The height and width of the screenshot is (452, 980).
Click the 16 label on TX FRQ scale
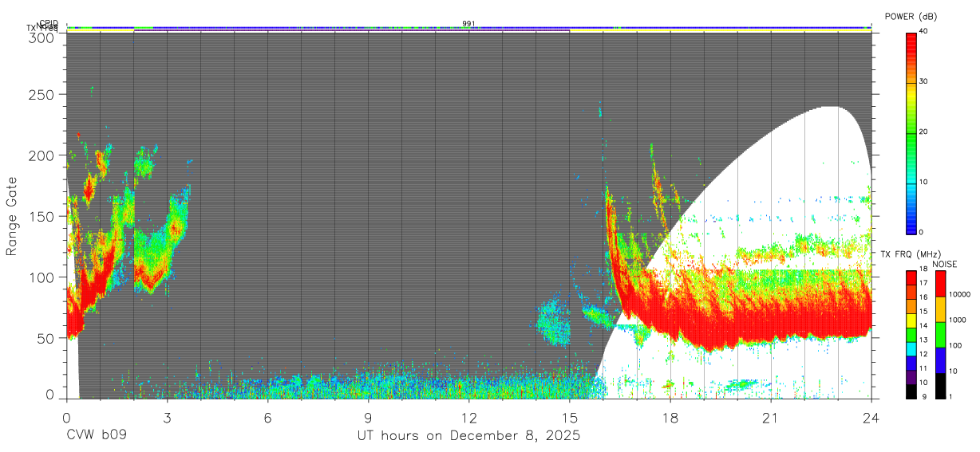click(923, 297)
